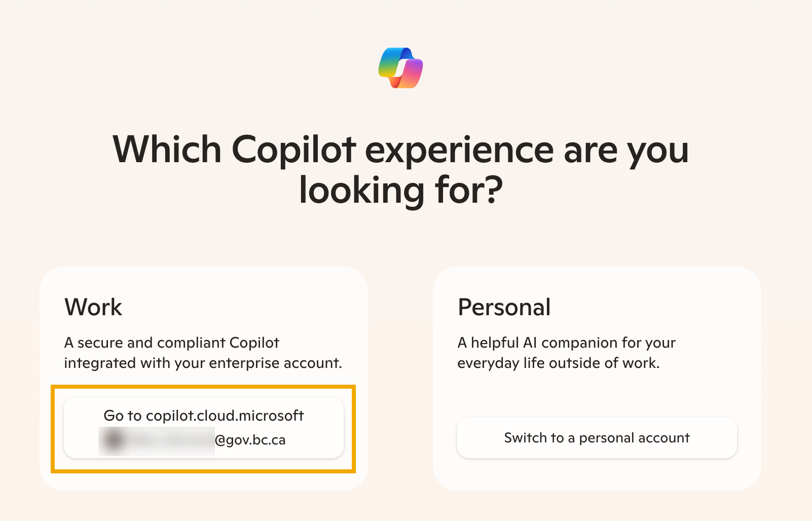Viewport: 812px width, 521px height.
Task: Click the 'looking for?' heading line
Action: click(401, 191)
